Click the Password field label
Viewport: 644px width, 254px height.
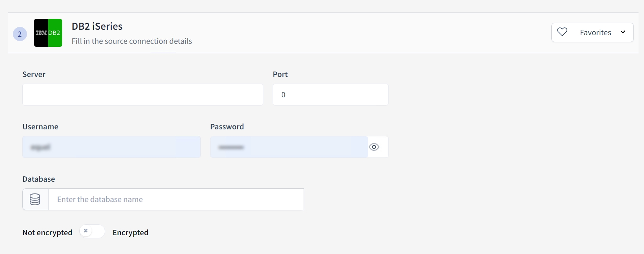point(227,127)
